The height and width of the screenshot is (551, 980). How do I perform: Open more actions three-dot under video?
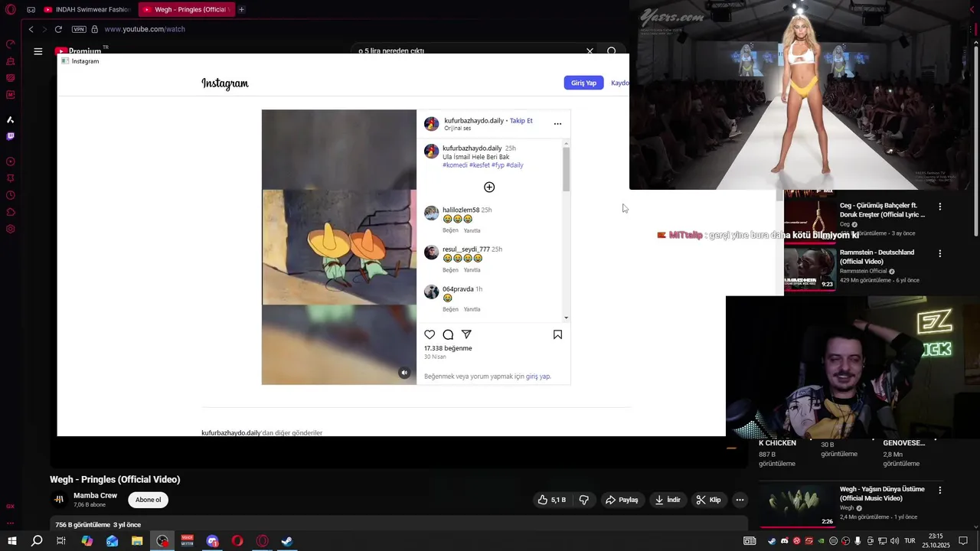click(x=740, y=500)
